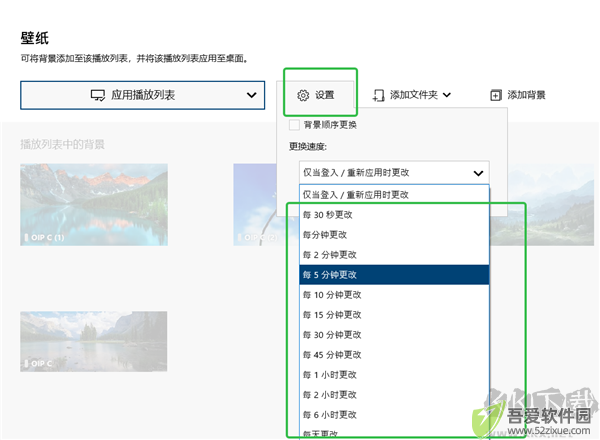Click the 添加文件夹 folder icon
Viewport: 600px width, 440px height.
[378, 95]
